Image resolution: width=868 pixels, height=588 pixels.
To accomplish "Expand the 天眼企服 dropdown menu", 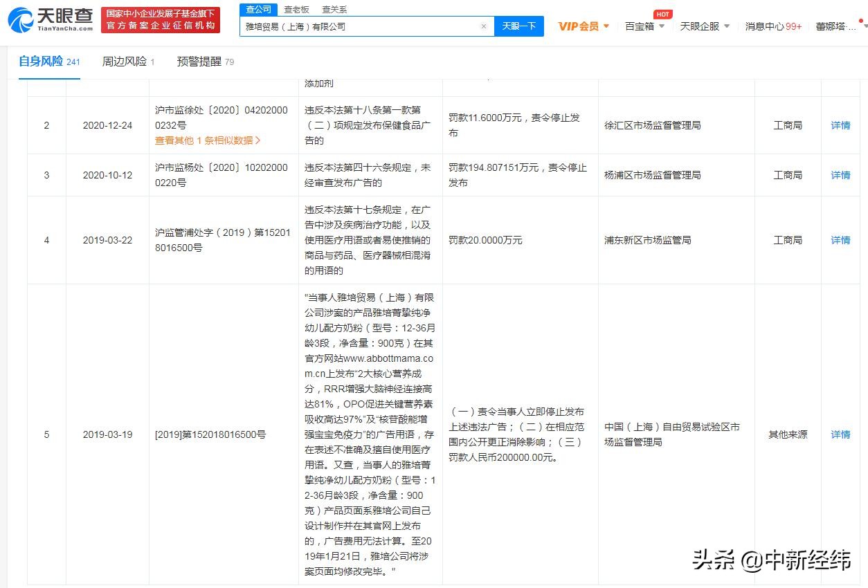I will click(705, 26).
